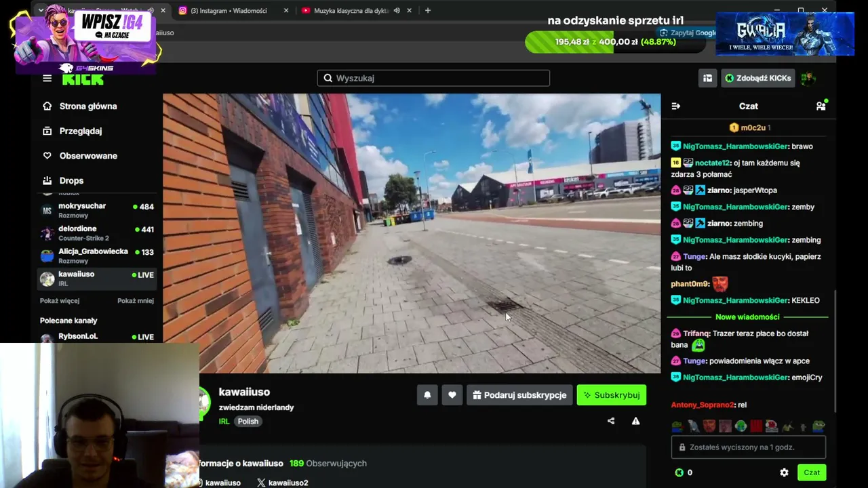868x488 pixels.
Task: Click the muted chat input field
Action: pyautogui.click(x=749, y=447)
